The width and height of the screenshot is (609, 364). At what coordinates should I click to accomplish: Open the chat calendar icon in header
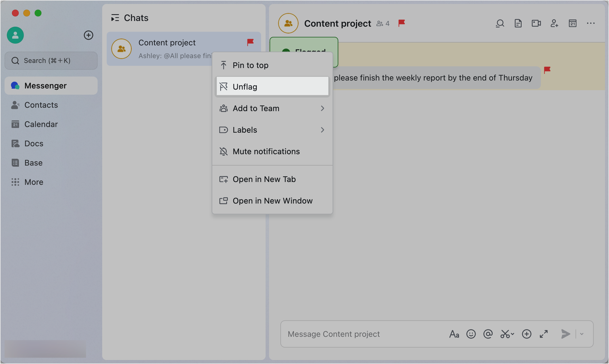pyautogui.click(x=572, y=24)
